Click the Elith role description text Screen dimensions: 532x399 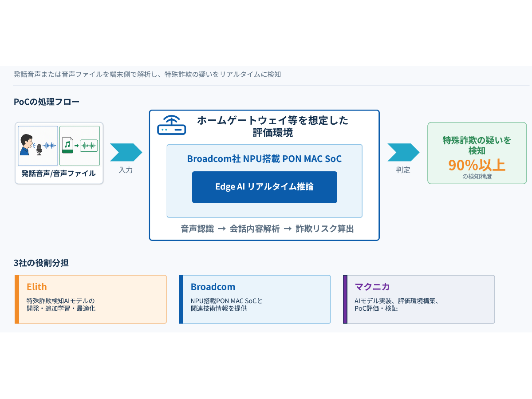(61, 304)
